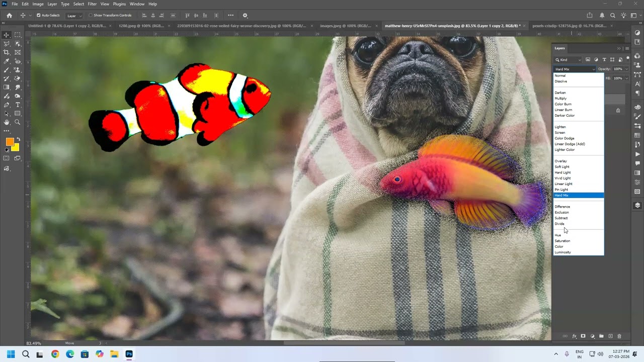Open Photoshop from the Windows taskbar

coord(129,354)
